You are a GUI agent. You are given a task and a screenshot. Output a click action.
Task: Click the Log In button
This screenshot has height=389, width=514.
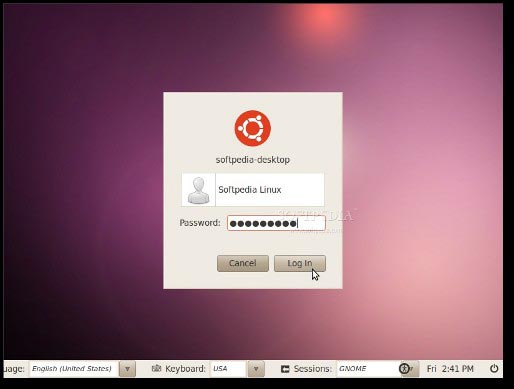[300, 263]
